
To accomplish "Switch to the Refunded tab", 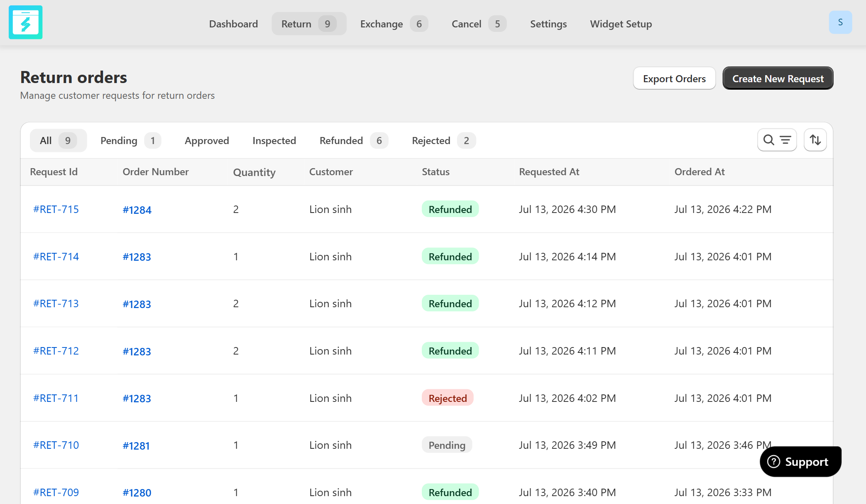I will (x=354, y=141).
